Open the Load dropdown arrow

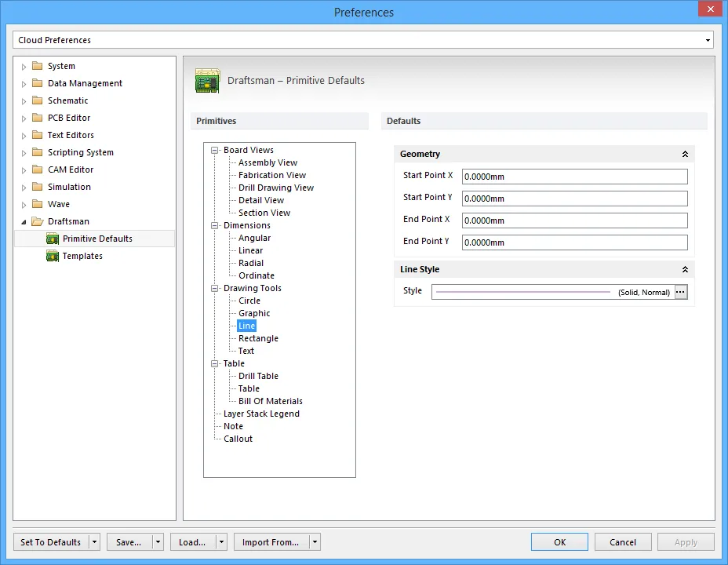(x=221, y=541)
